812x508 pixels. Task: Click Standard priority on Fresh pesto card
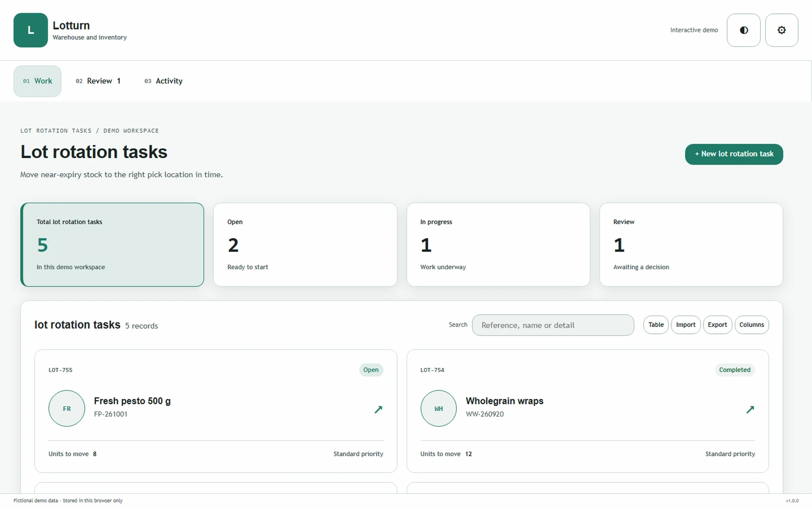[358, 454]
